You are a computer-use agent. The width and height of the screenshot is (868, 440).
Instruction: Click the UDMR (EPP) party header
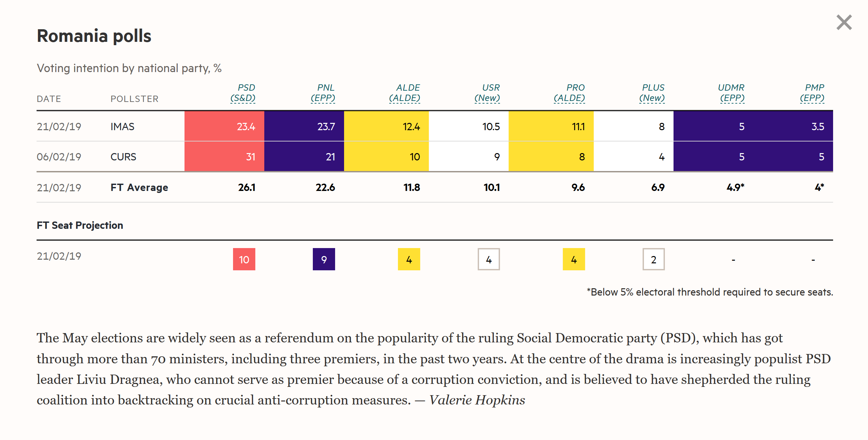pyautogui.click(x=732, y=93)
